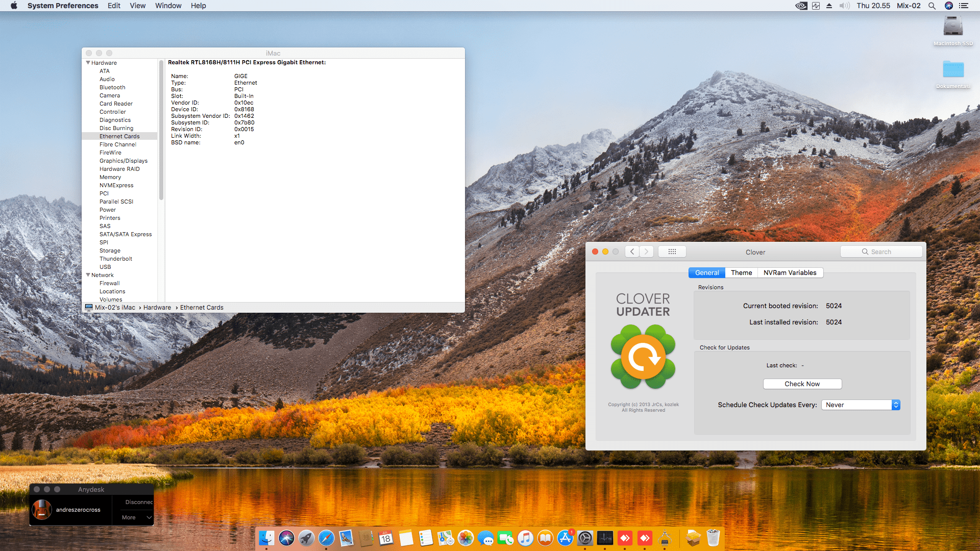
Task: Open Launchpad rocket icon in dock
Action: point(306,538)
